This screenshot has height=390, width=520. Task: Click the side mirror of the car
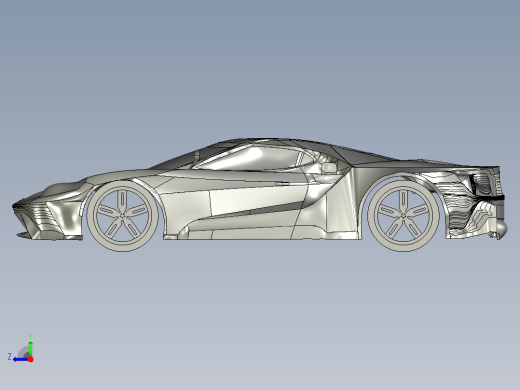coord(329,167)
